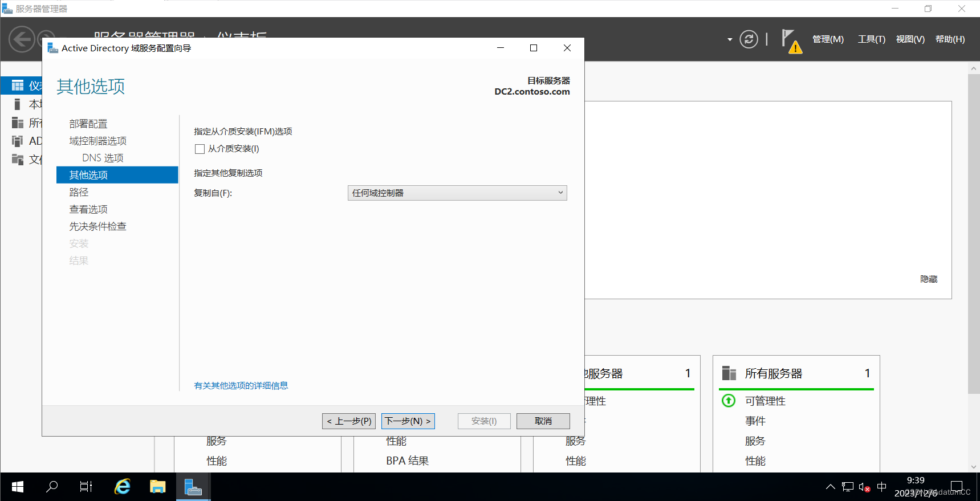Click the refresh icon in Server Manager header

point(749,39)
